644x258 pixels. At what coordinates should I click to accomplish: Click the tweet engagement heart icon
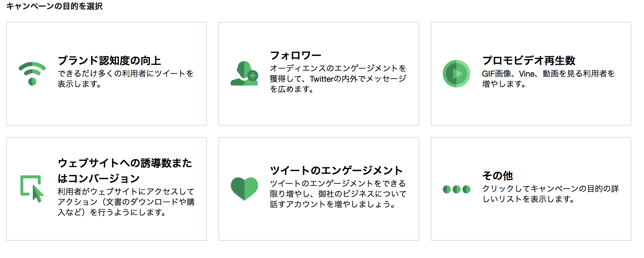click(244, 189)
